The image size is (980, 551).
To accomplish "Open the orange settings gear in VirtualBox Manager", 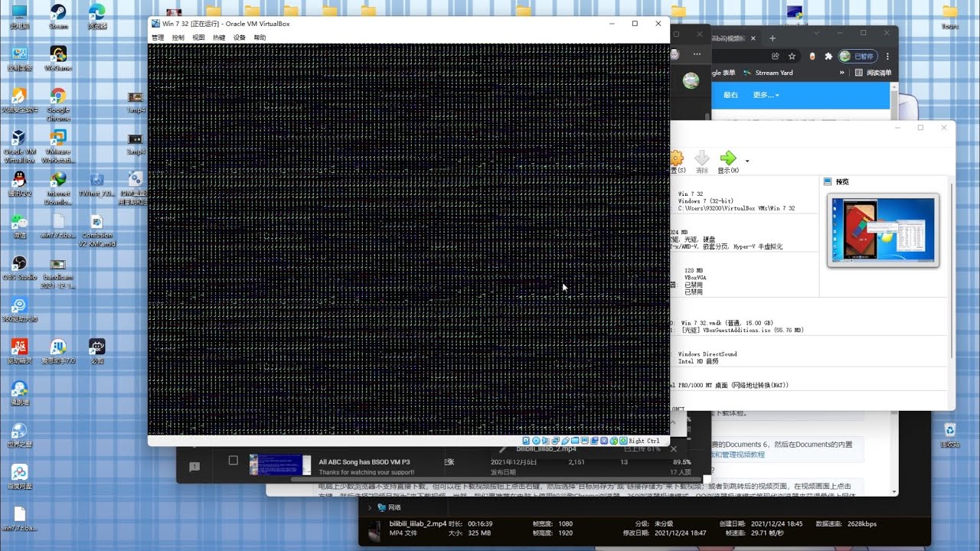I will pyautogui.click(x=676, y=158).
